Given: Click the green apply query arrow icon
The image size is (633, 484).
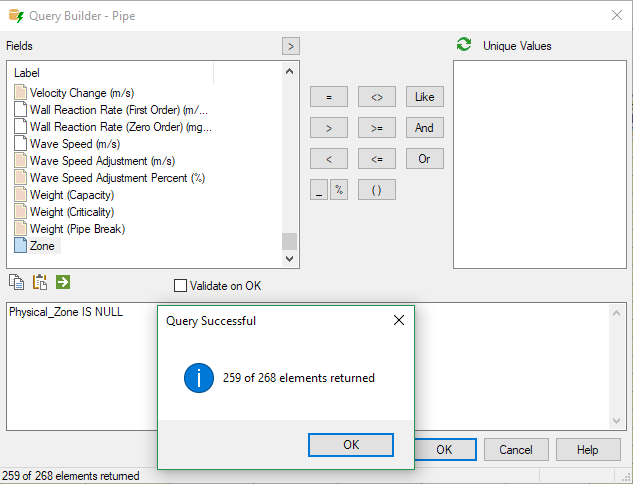Looking at the screenshot, I should (x=63, y=282).
